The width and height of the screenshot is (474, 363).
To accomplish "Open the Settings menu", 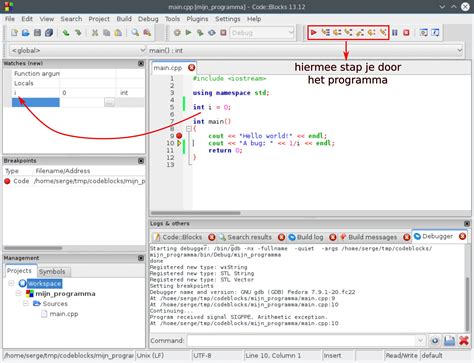I will coord(228,19).
